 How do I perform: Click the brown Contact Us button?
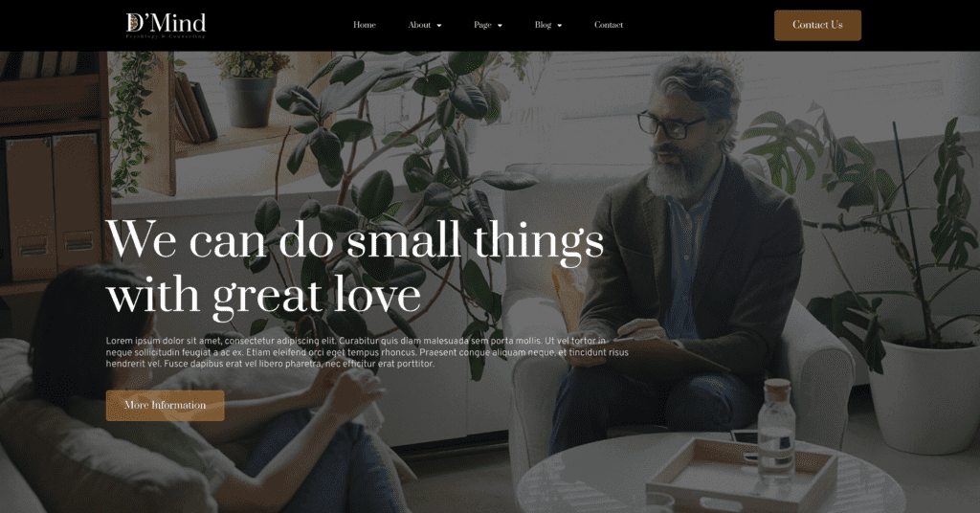click(817, 25)
